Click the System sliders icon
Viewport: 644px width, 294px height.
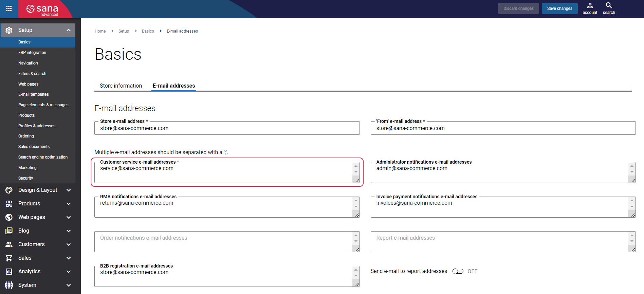pos(9,285)
